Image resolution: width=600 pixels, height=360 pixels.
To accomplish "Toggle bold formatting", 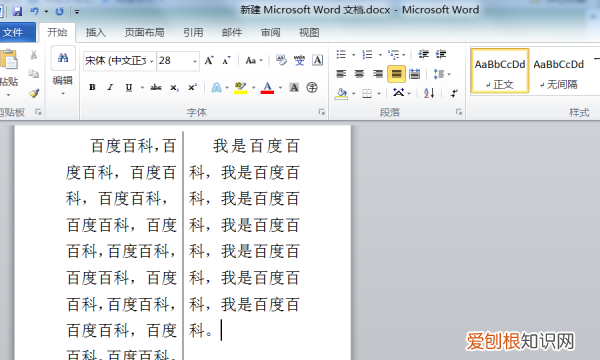I will point(92,88).
